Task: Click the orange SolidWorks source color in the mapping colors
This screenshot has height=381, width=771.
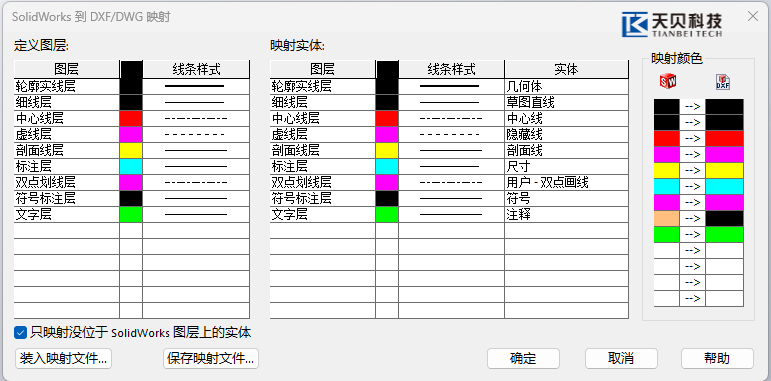Action: coord(666,218)
